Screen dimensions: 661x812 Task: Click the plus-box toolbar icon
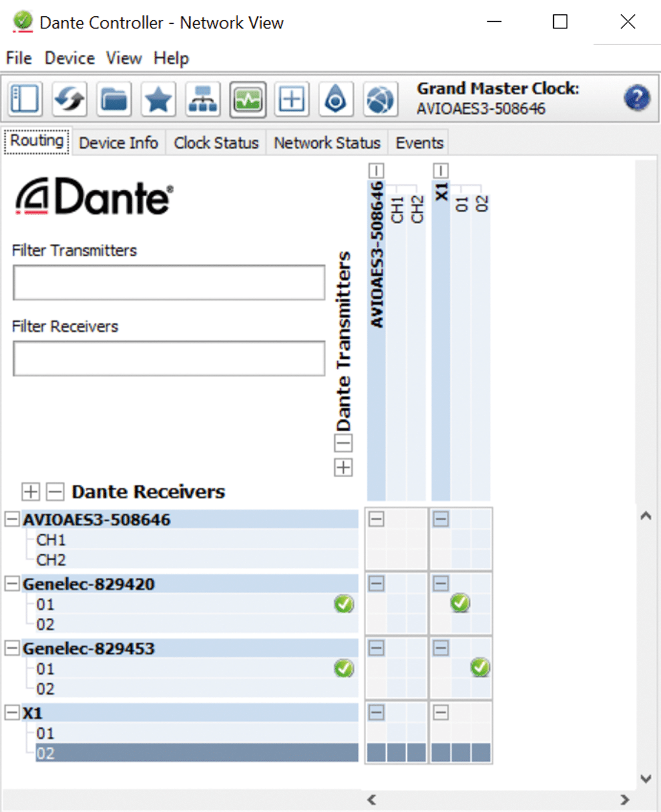tap(292, 99)
